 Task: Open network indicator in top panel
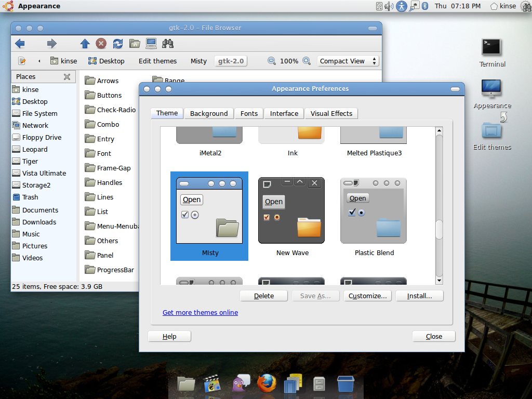[414, 6]
